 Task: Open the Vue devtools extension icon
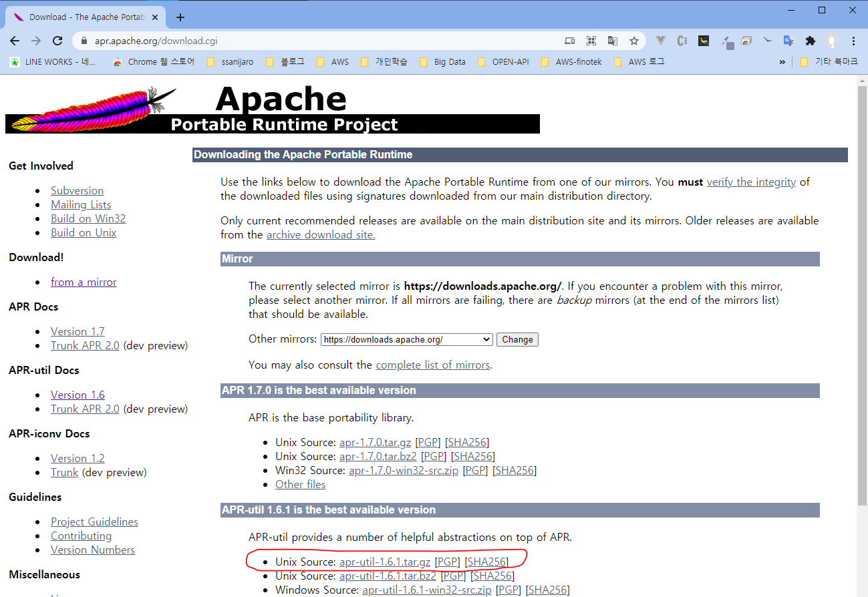[x=660, y=41]
